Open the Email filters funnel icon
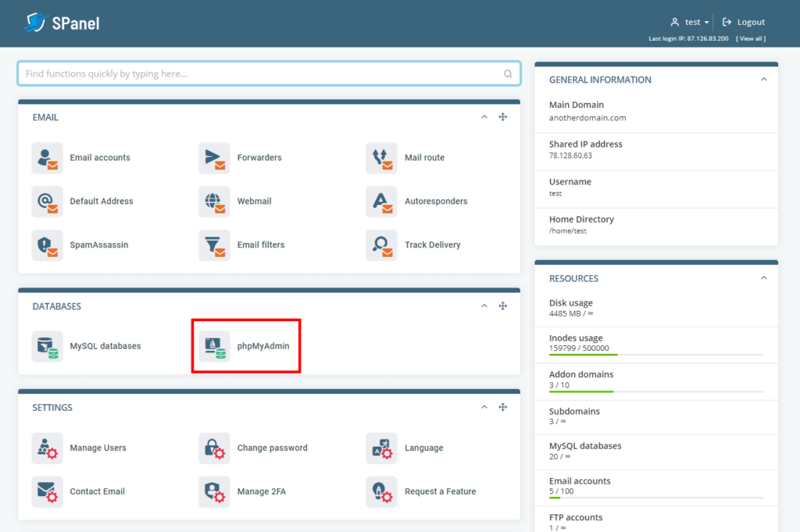This screenshot has height=532, width=800. (x=214, y=245)
